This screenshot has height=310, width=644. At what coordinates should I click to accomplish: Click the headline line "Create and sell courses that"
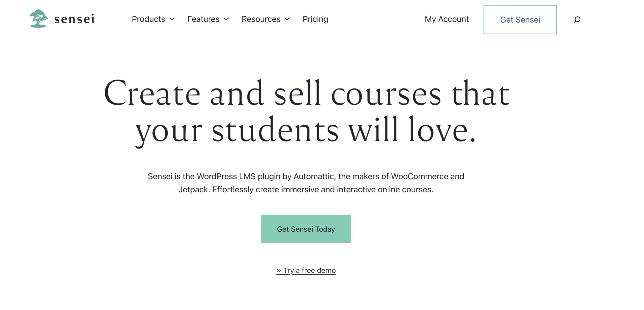(x=307, y=94)
